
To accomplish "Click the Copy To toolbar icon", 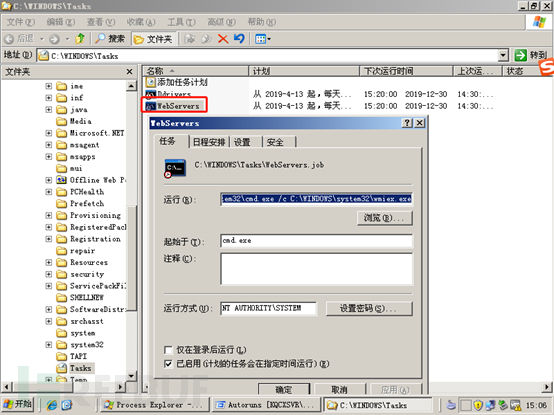I will 206,38.
